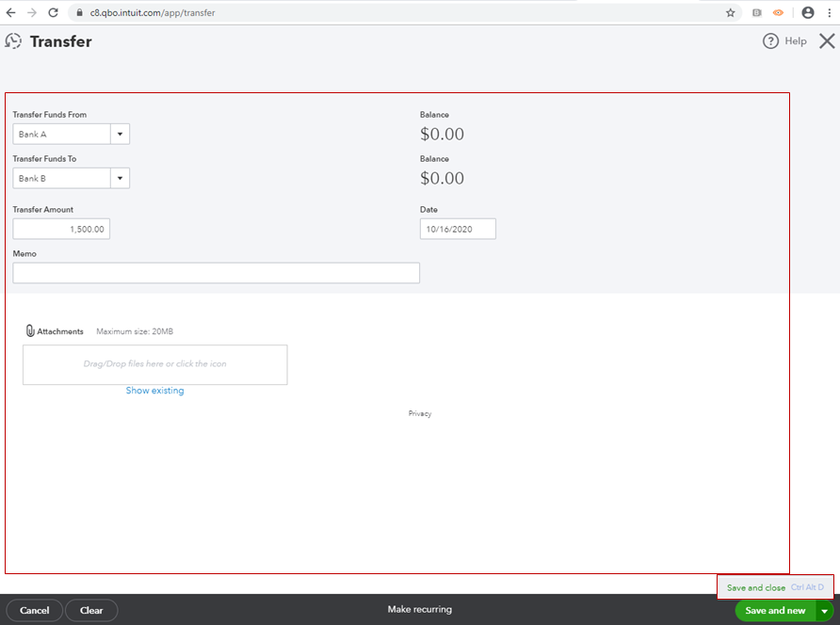Click the browser forward arrow
The image size is (840, 625).
[x=32, y=13]
